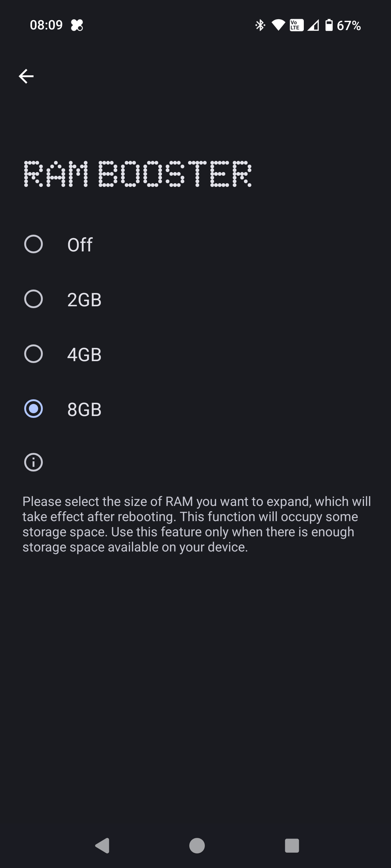Tap the info circle icon

pyautogui.click(x=34, y=462)
